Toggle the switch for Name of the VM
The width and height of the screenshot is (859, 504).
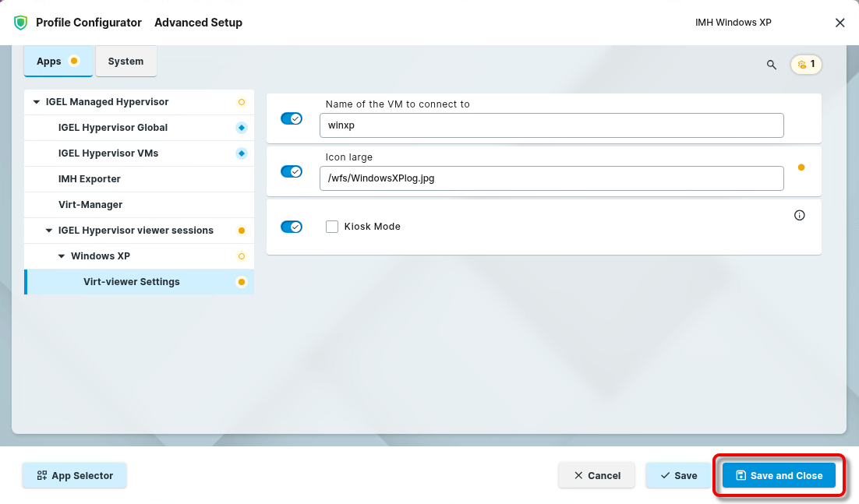pos(292,118)
